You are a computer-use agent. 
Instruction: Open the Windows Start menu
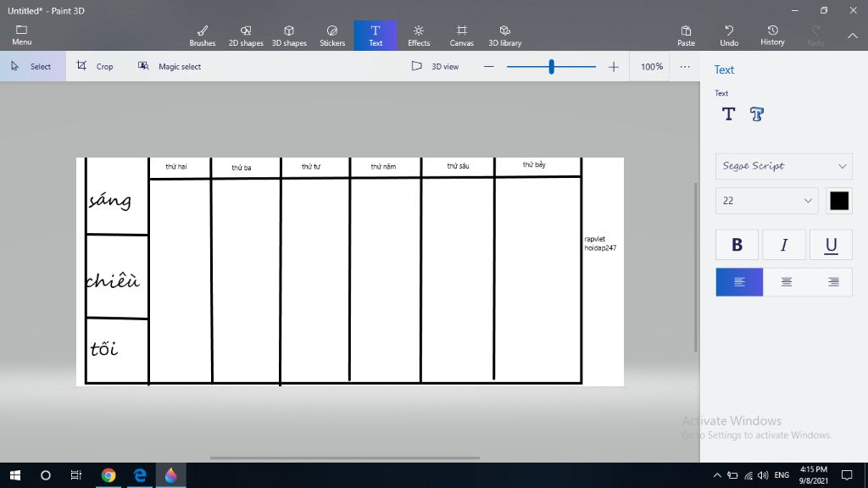(x=15, y=475)
